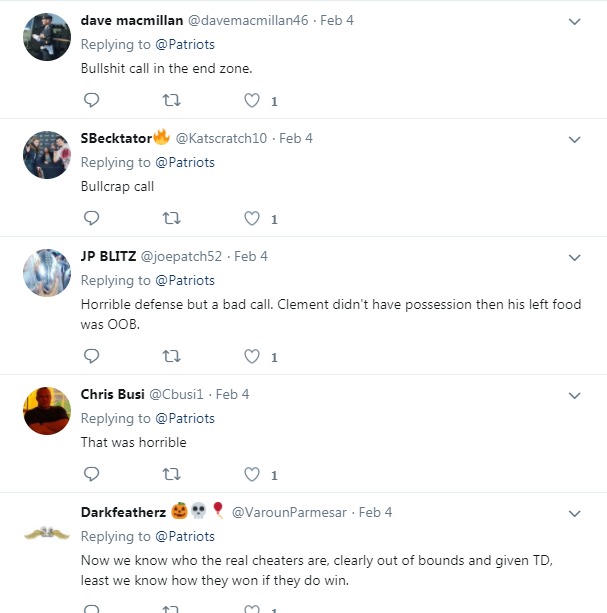Like SBecktator's Bullcrap call tweet
Screen dimensions: 607x613
(253, 218)
